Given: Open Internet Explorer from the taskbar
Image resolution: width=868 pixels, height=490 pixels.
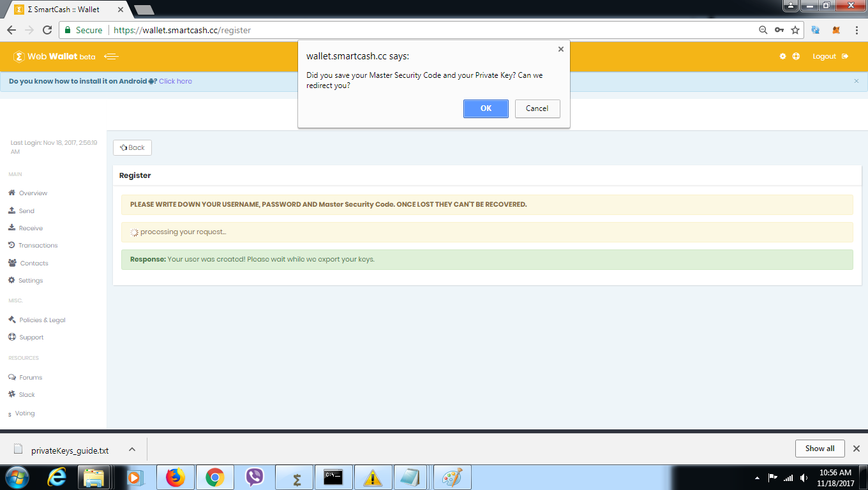Looking at the screenshot, I should point(57,477).
